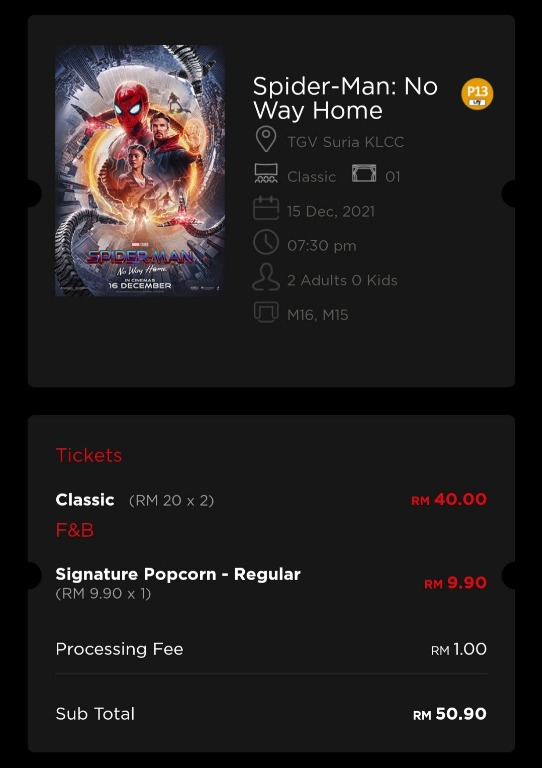Tap the RM 40.00 ticket price
The width and height of the screenshot is (542, 768).
(x=449, y=500)
